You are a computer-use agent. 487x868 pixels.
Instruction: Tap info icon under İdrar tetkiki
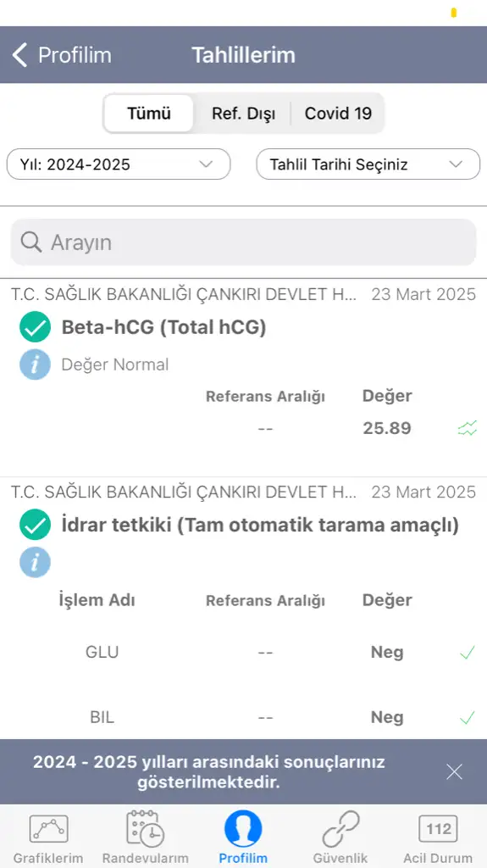pyautogui.click(x=35, y=563)
